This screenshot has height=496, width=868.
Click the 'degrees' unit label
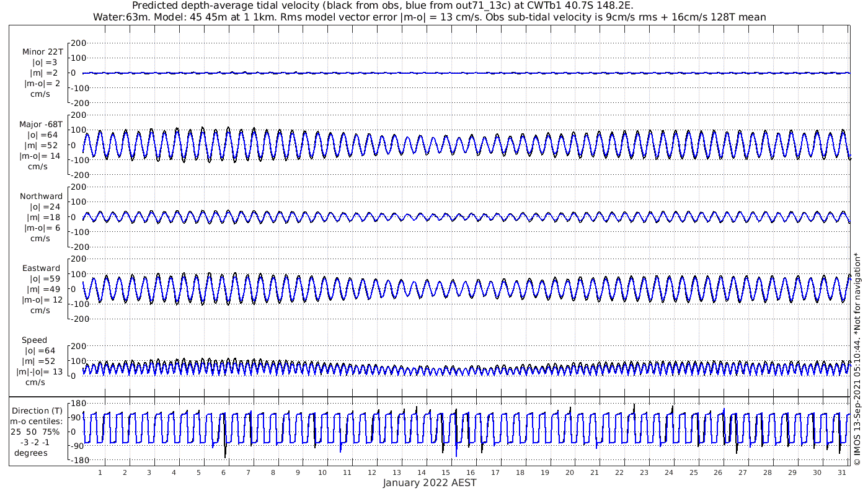[x=31, y=453]
